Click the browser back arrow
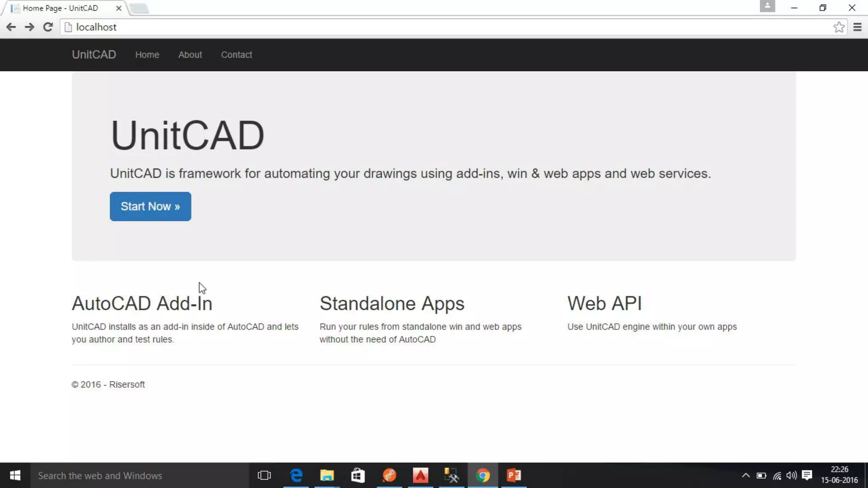 tap(11, 27)
